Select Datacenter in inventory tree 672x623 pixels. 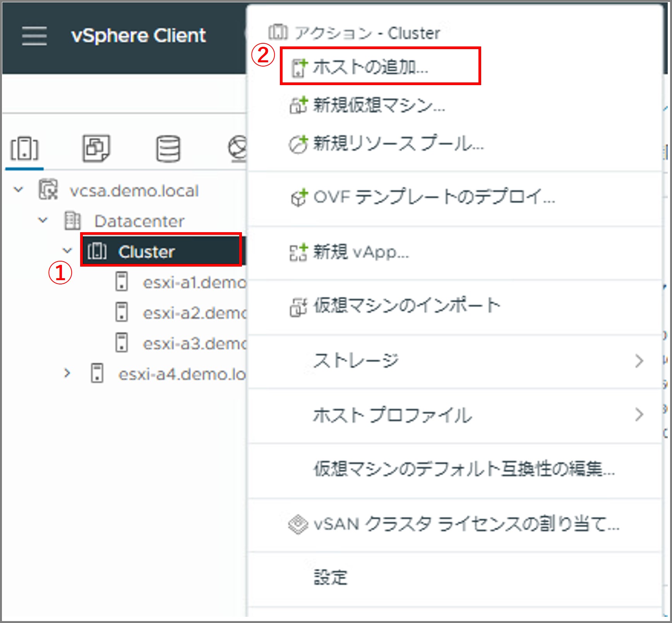click(139, 221)
